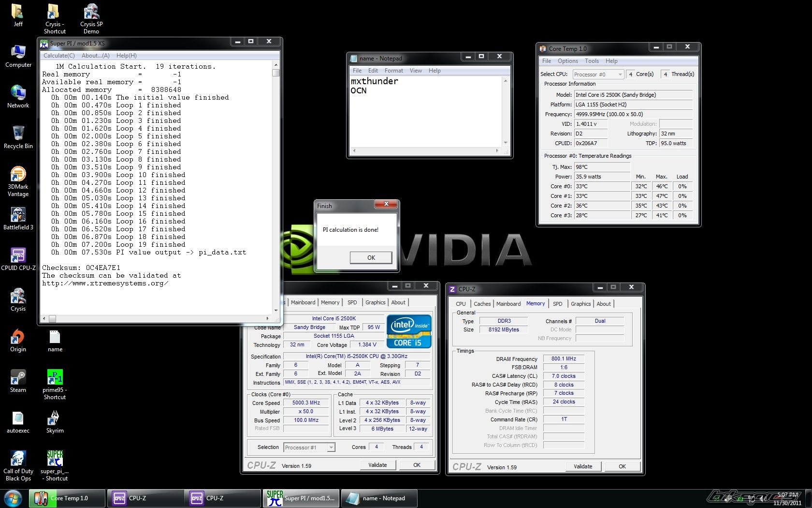Viewport: 812px width, 508px height.
Task: Open the Format menu in Notepad
Action: (x=393, y=71)
